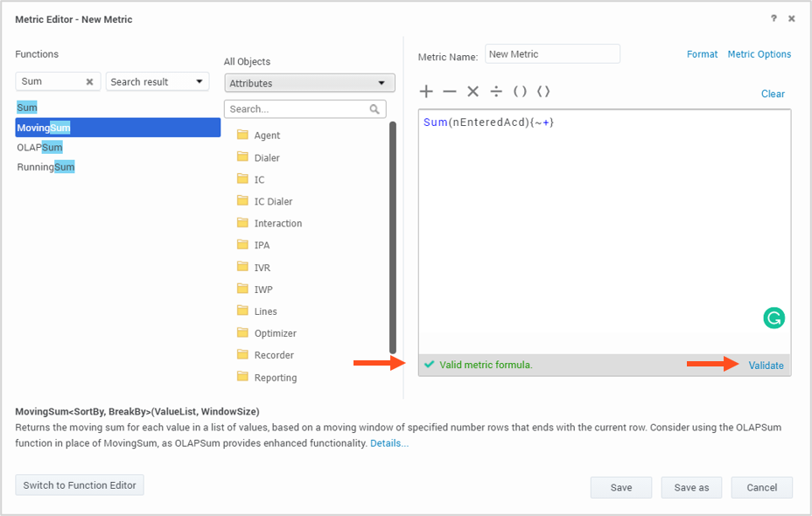Image resolution: width=812 pixels, height=516 pixels.
Task: Switch to Function Editor
Action: tap(80, 485)
